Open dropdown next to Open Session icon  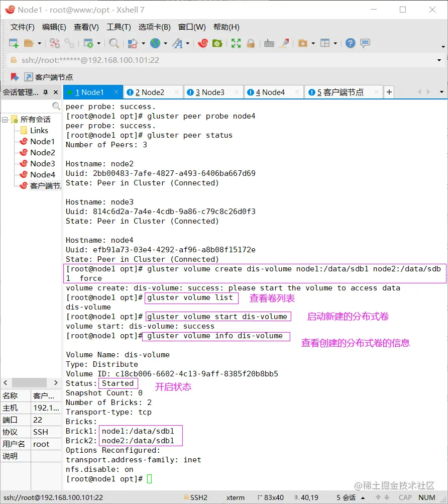40,43
